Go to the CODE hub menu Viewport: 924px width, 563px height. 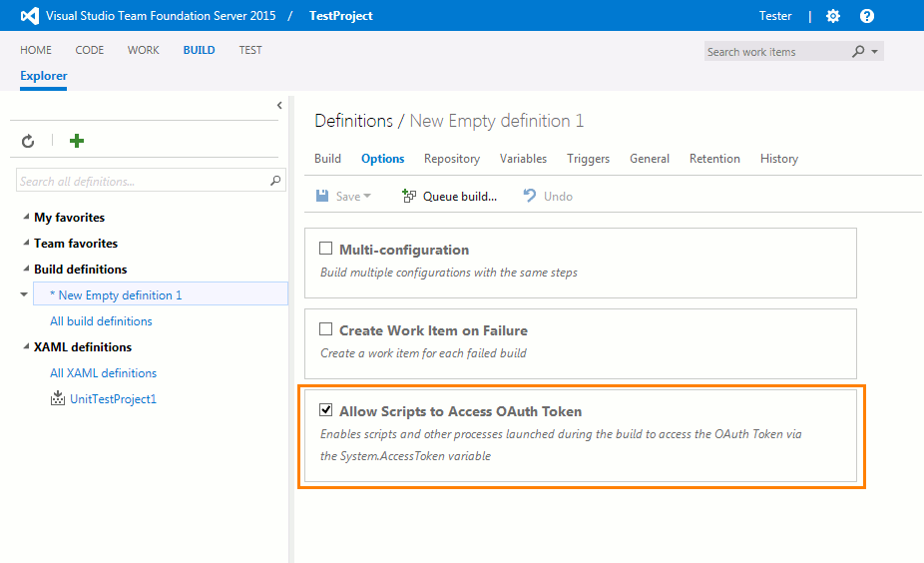click(x=90, y=50)
